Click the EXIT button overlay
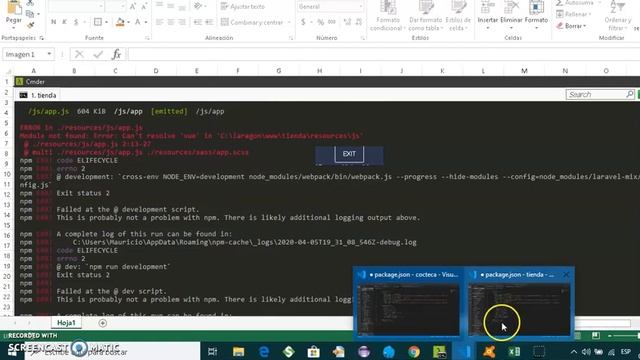 point(349,154)
